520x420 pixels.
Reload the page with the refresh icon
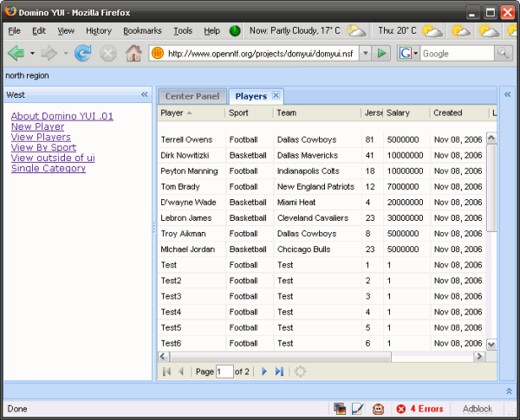(82, 53)
